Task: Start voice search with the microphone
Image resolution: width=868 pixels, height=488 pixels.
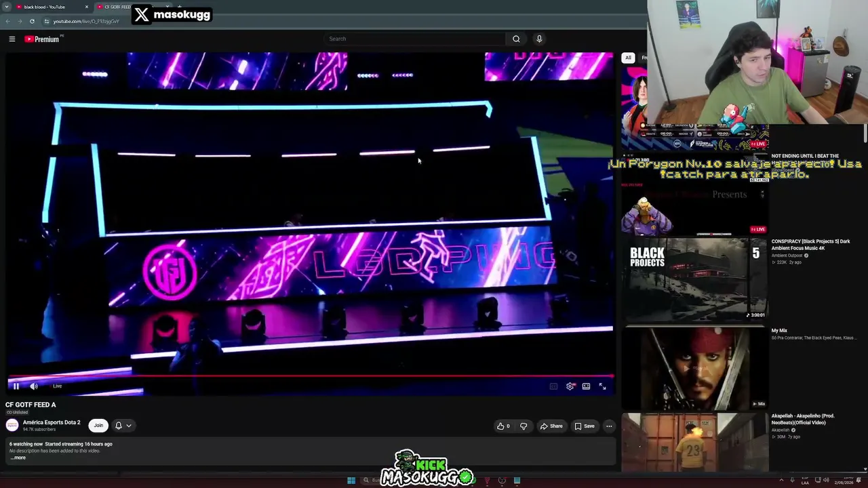Action: pos(539,39)
